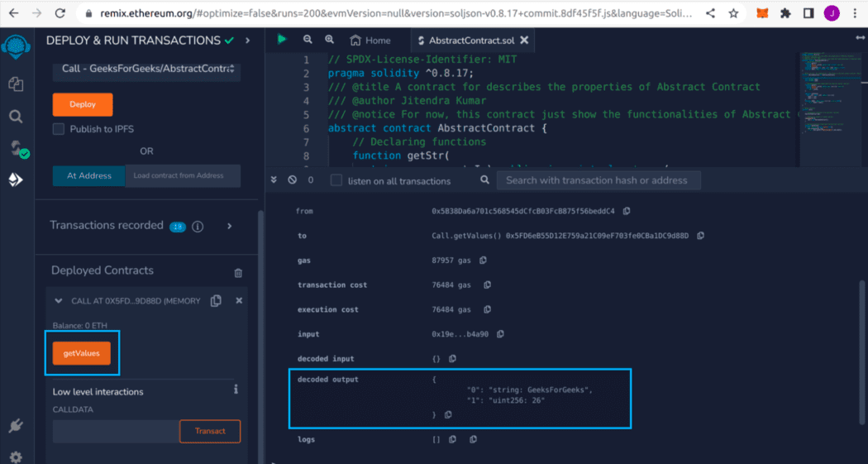
Task: Click the green run script play icon
Action: pos(282,40)
